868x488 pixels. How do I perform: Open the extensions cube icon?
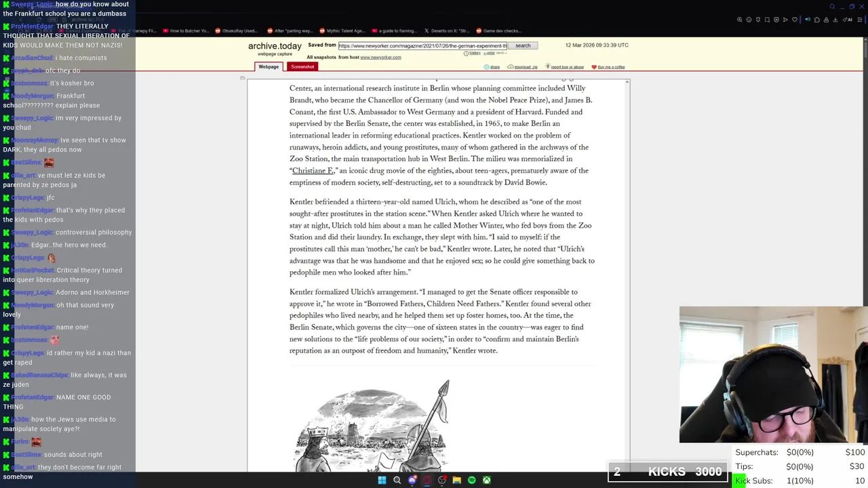tap(817, 20)
